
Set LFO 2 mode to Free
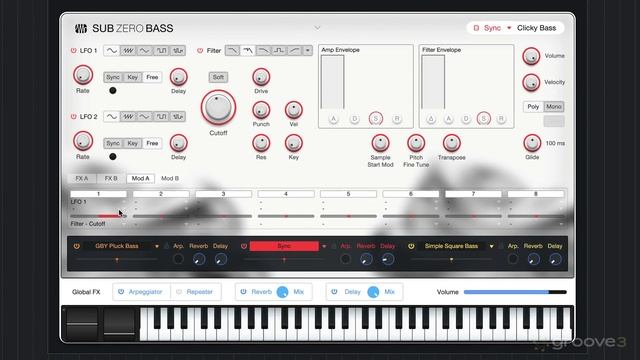point(152,143)
